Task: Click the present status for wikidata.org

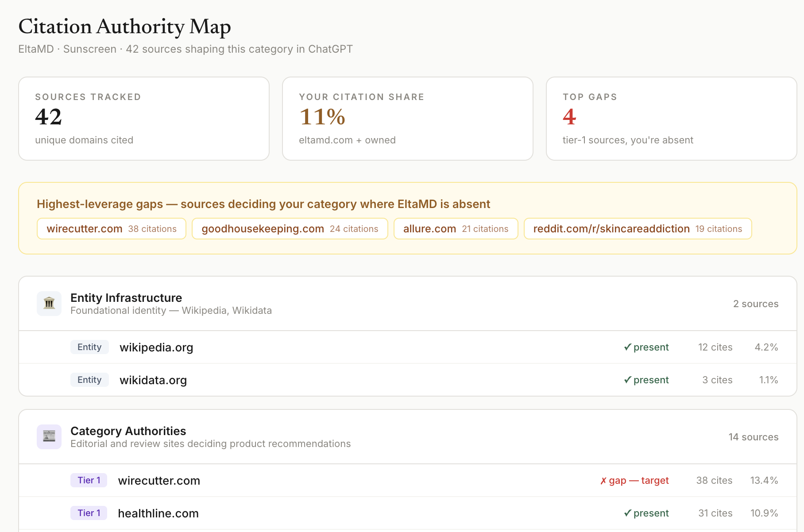Action: click(x=646, y=380)
